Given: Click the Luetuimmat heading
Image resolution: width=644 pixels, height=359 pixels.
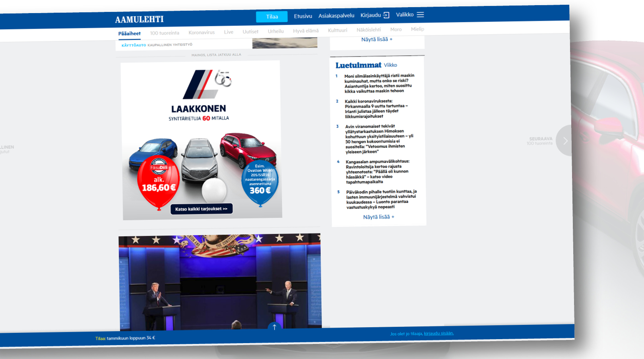Looking at the screenshot, I should tap(358, 65).
